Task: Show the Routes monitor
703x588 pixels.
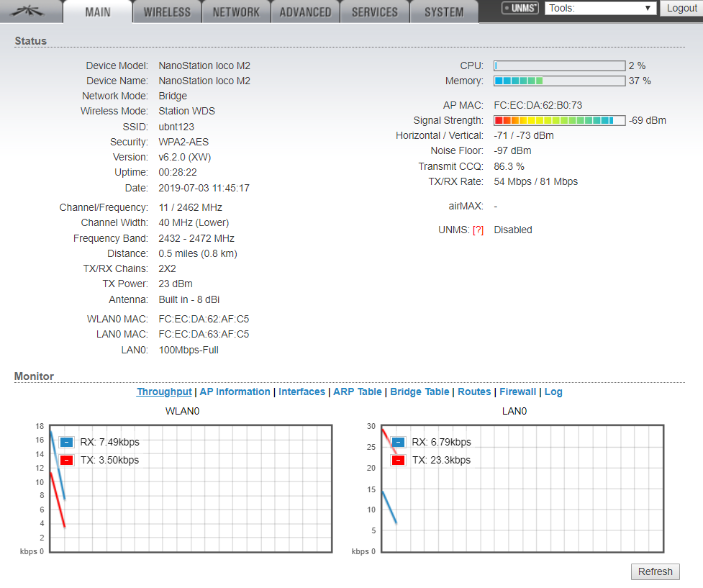Action: 474,392
